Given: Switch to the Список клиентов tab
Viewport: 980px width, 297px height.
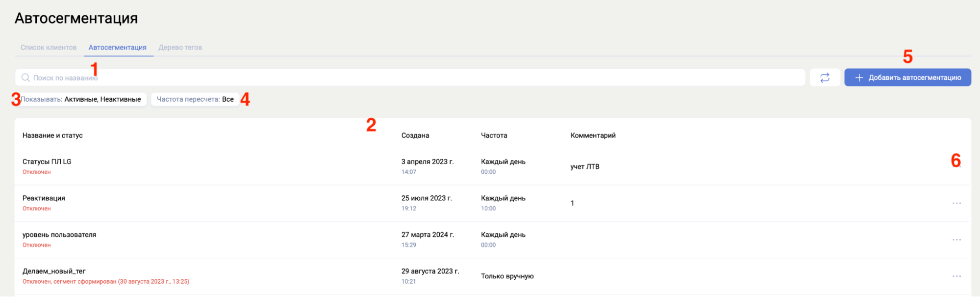Looking at the screenshot, I should click(x=49, y=48).
